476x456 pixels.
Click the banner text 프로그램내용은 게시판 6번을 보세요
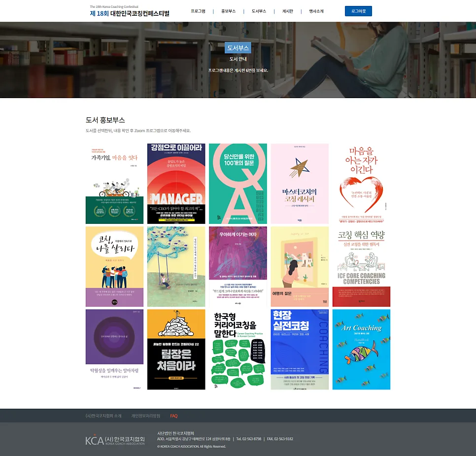coord(238,70)
